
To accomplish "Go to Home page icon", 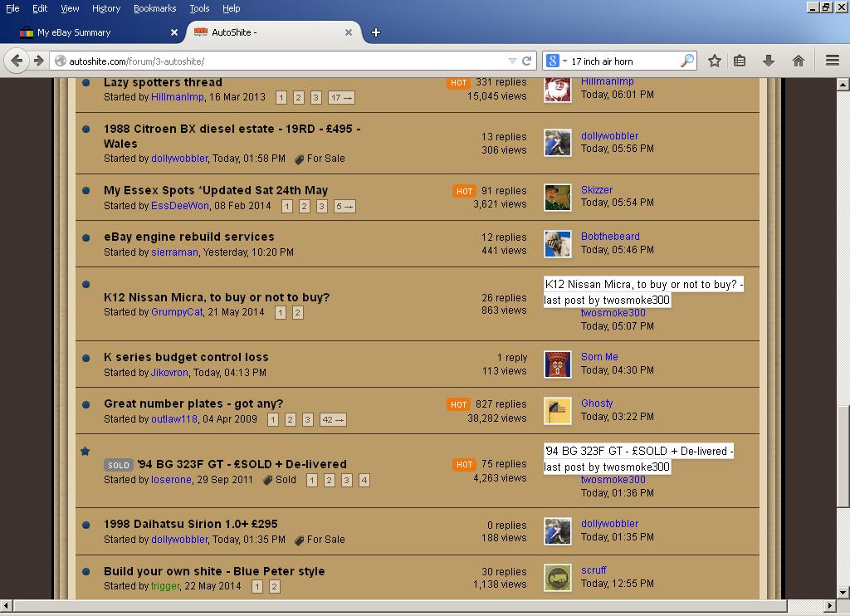I will (798, 61).
